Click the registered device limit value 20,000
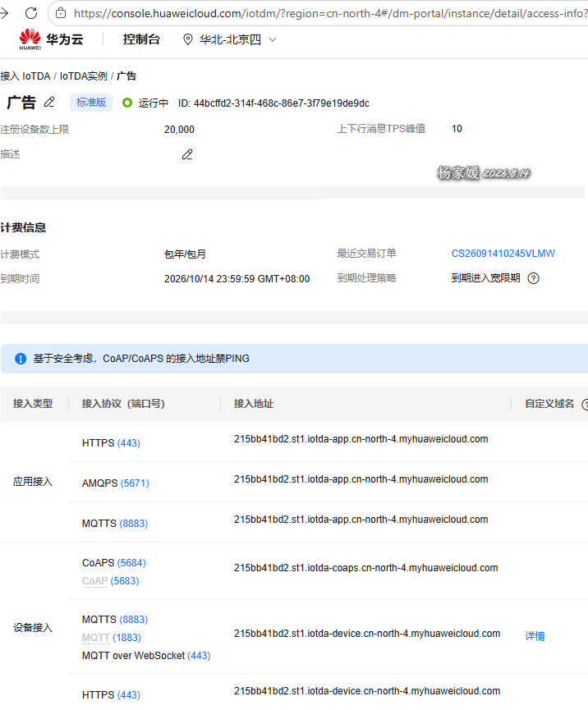 (179, 130)
